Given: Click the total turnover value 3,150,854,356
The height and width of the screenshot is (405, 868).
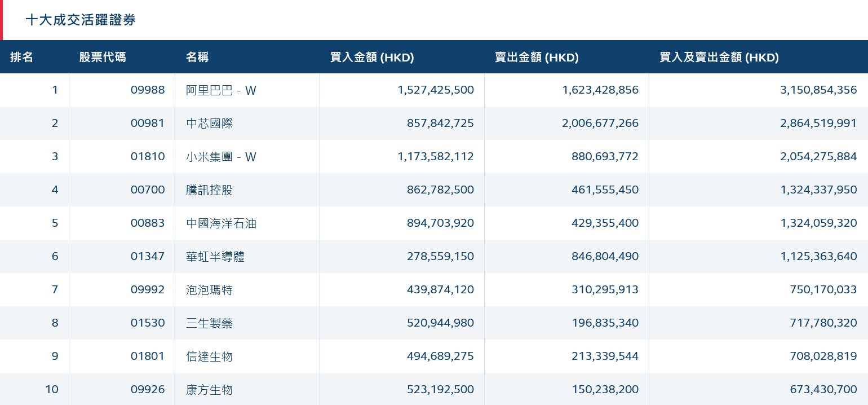Looking at the screenshot, I should 818,90.
